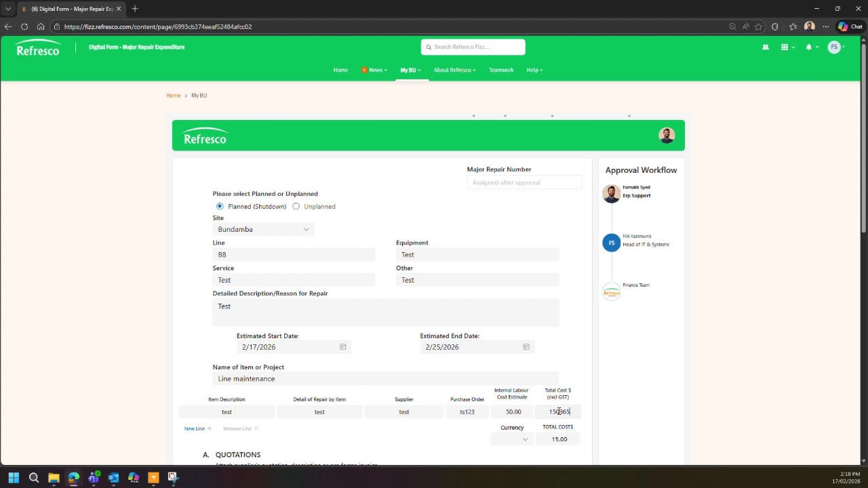
Task: Open the notifications bell
Action: pos(808,47)
